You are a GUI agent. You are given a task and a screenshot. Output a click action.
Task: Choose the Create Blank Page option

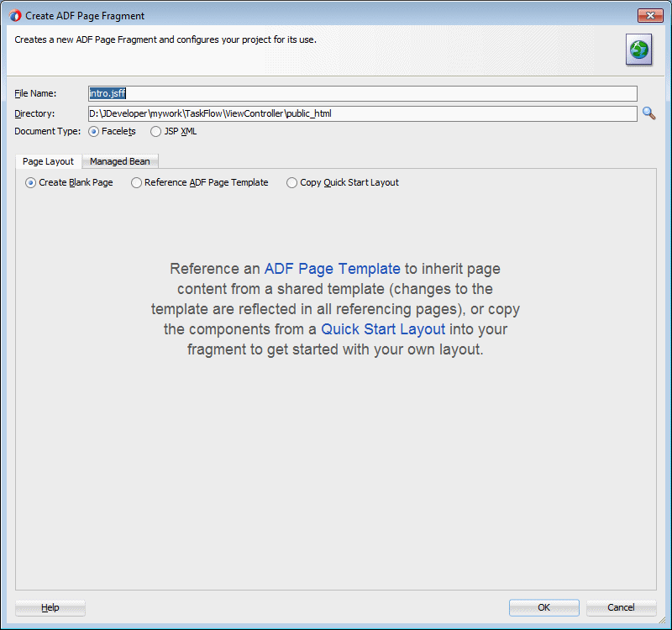pos(69,182)
